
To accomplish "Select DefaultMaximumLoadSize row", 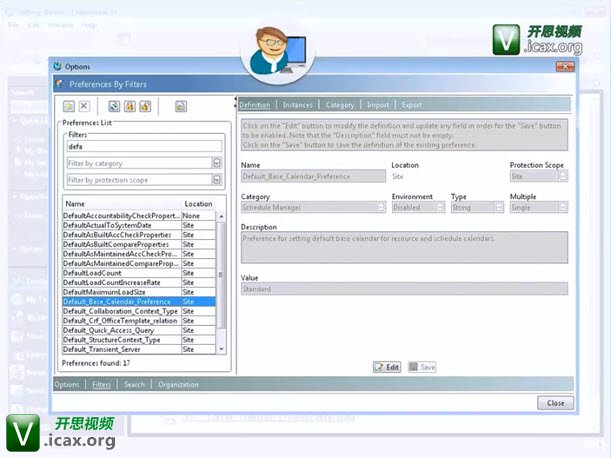I will pos(139,292).
